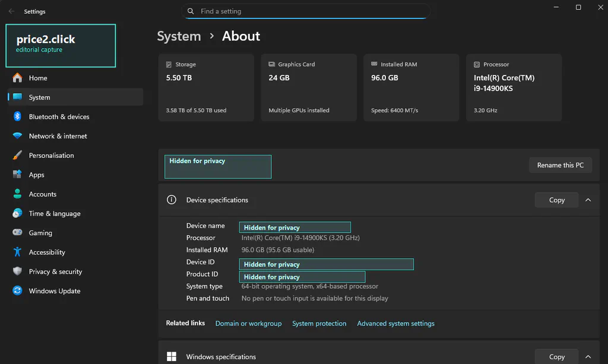Click the Windows Update refresh icon
Viewport: 608px width, 364px height.
17,291
